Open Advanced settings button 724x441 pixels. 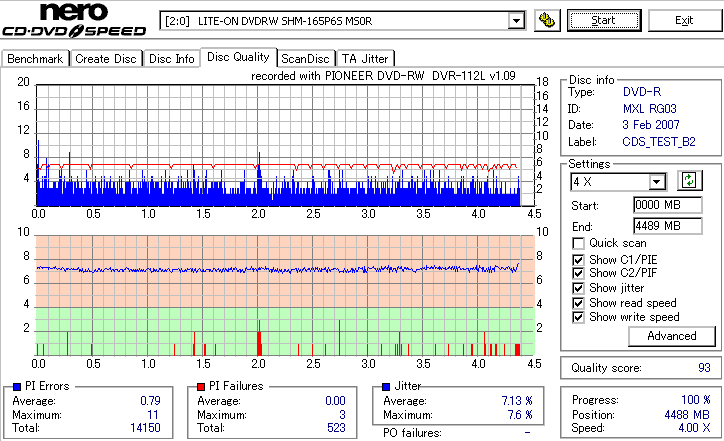[672, 336]
